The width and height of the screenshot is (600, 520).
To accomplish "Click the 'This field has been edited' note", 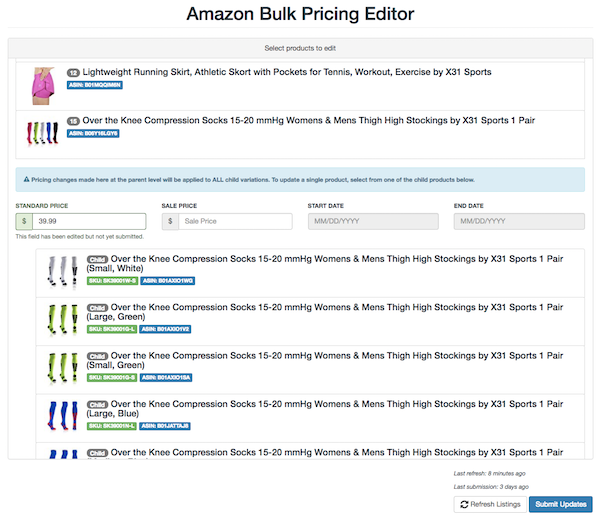I will (x=80, y=237).
